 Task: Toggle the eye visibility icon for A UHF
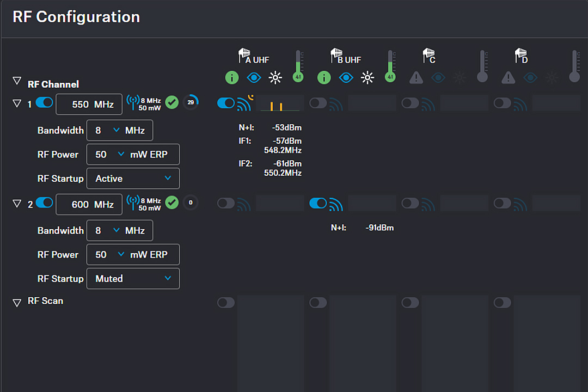coord(254,78)
